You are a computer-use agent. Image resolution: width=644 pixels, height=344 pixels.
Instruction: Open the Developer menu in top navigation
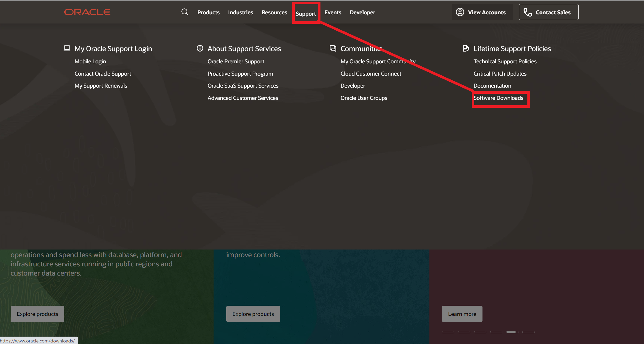362,12
